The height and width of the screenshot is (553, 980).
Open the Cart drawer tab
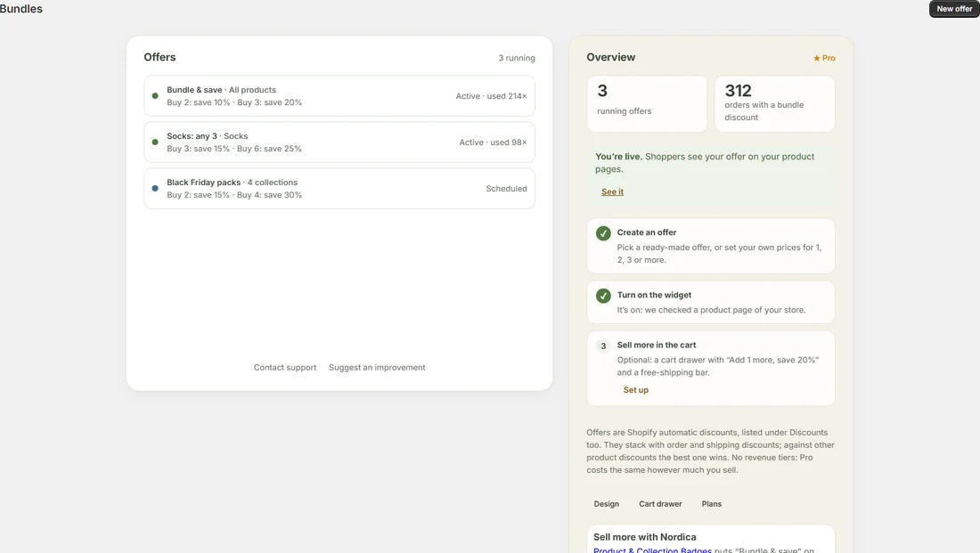pyautogui.click(x=660, y=504)
